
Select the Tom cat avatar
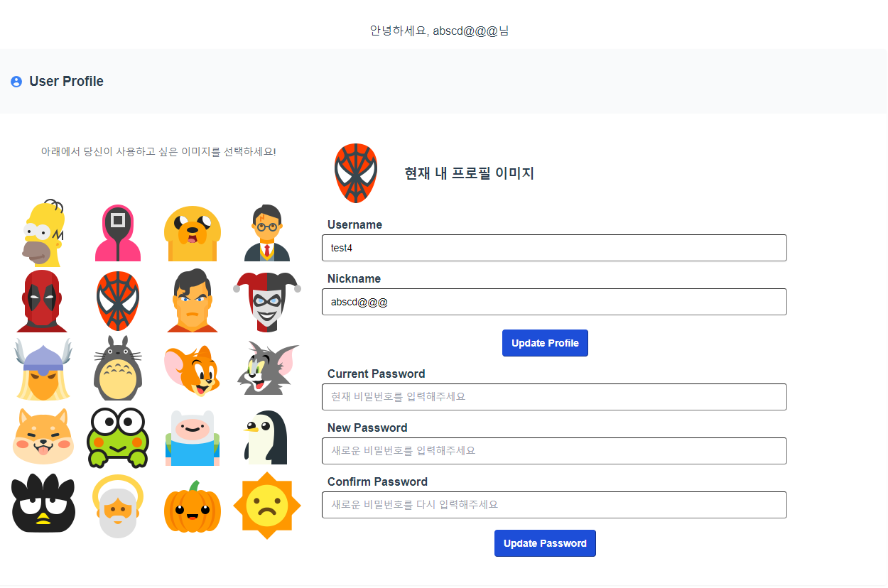point(267,369)
